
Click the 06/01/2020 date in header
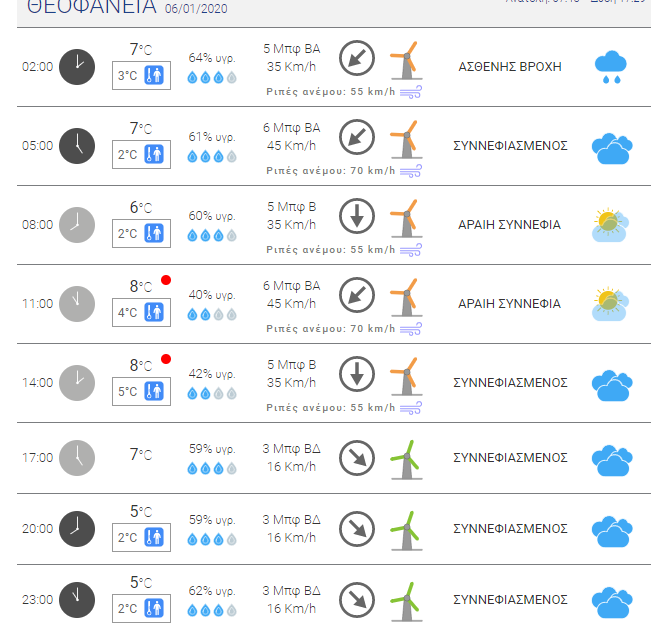196,9
